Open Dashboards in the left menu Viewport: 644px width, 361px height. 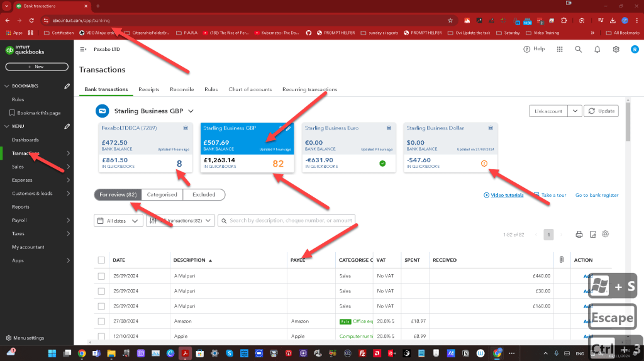25,140
